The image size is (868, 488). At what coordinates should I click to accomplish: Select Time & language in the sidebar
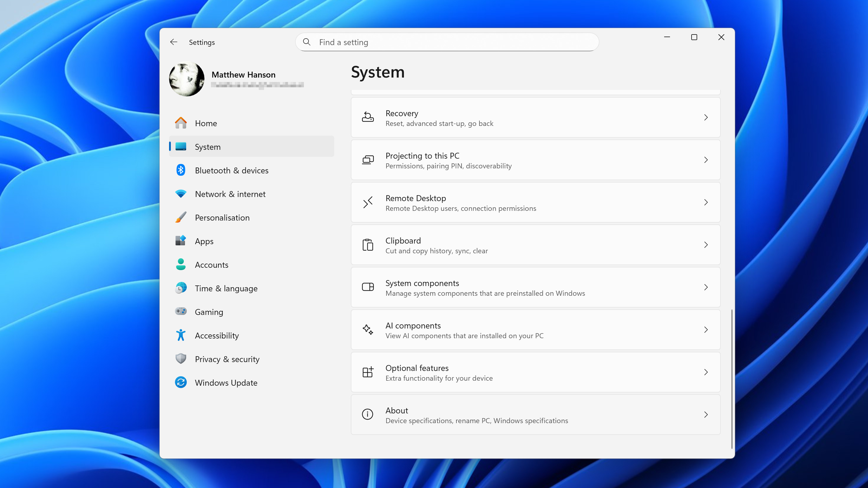click(x=226, y=288)
